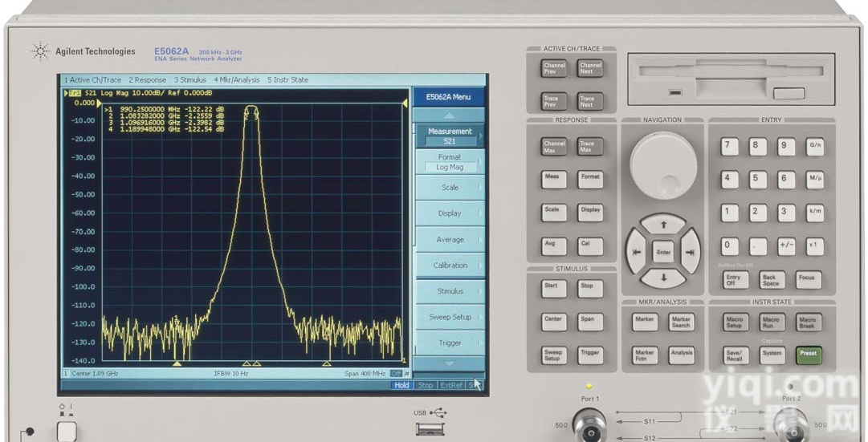This screenshot has height=442, width=868.
Task: Click the Hold indicator in status bar
Action: coord(401,385)
